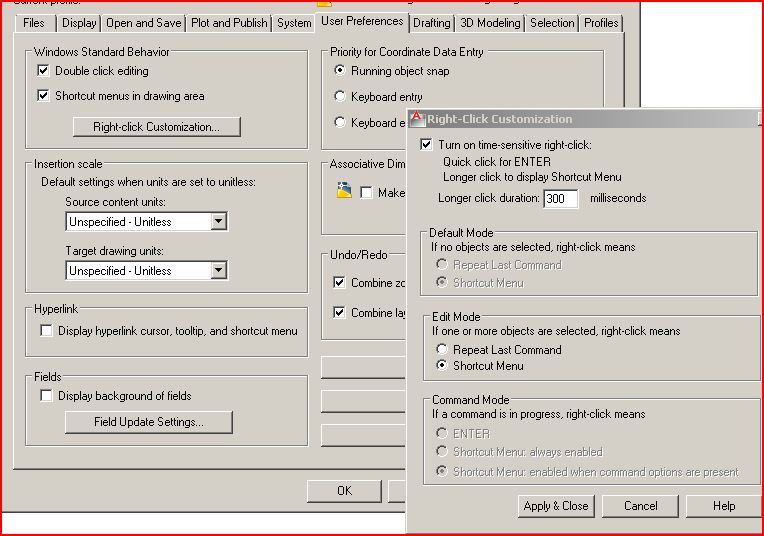Click Source content units Unspecified - Unitless field
Viewport: 764px width, 536px height.
pyautogui.click(x=146, y=221)
